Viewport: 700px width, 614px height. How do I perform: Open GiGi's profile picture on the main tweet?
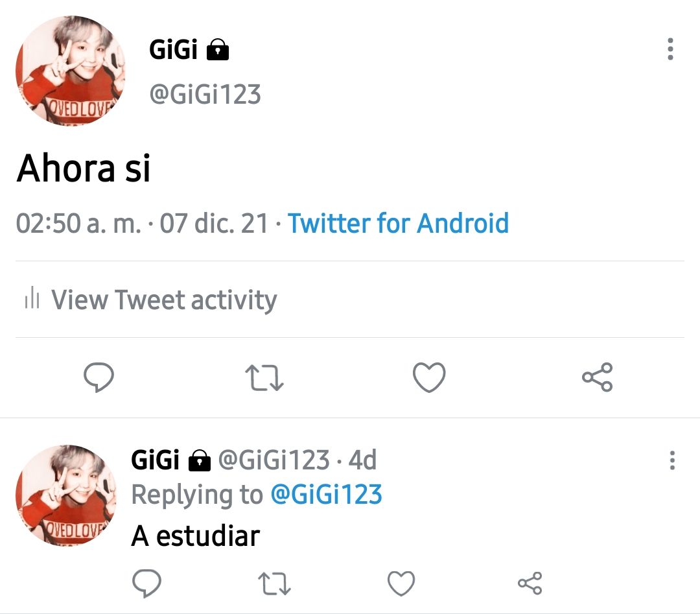[x=70, y=71]
